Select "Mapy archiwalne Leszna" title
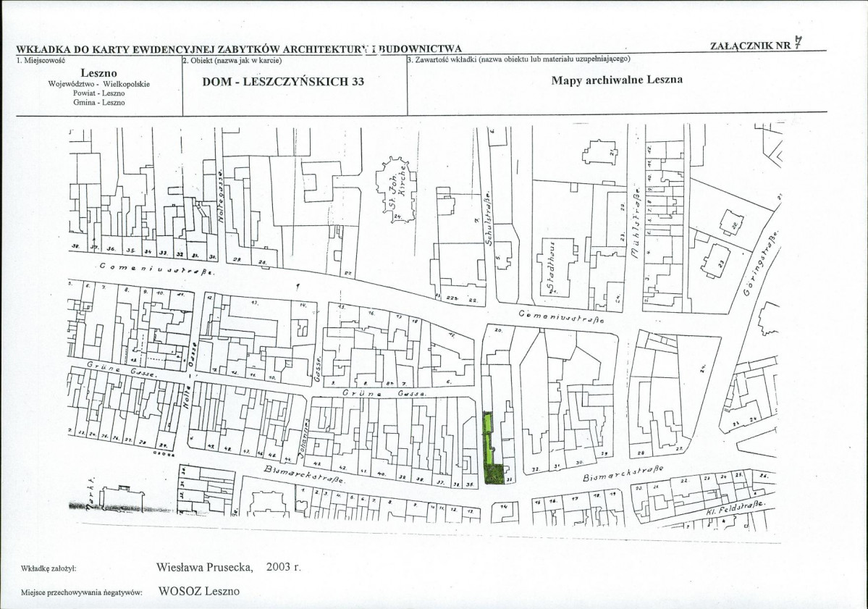Image resolution: width=868 pixels, height=609 pixels. tap(617, 80)
